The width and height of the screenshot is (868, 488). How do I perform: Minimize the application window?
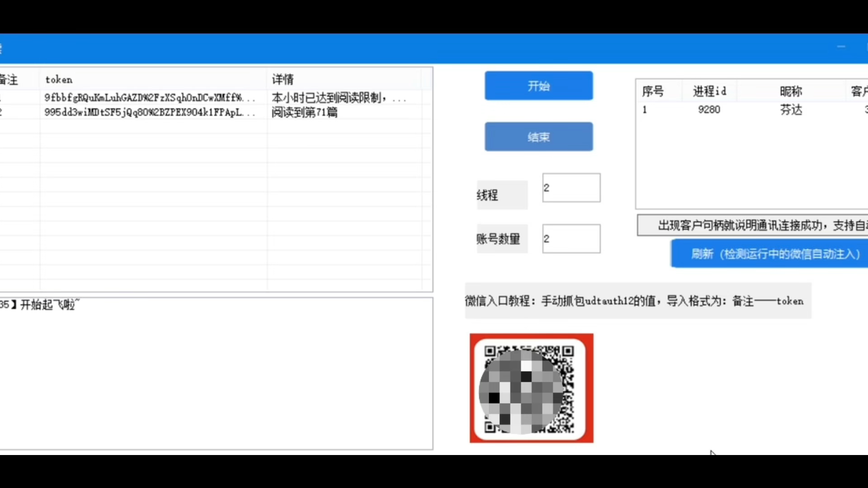(x=841, y=47)
